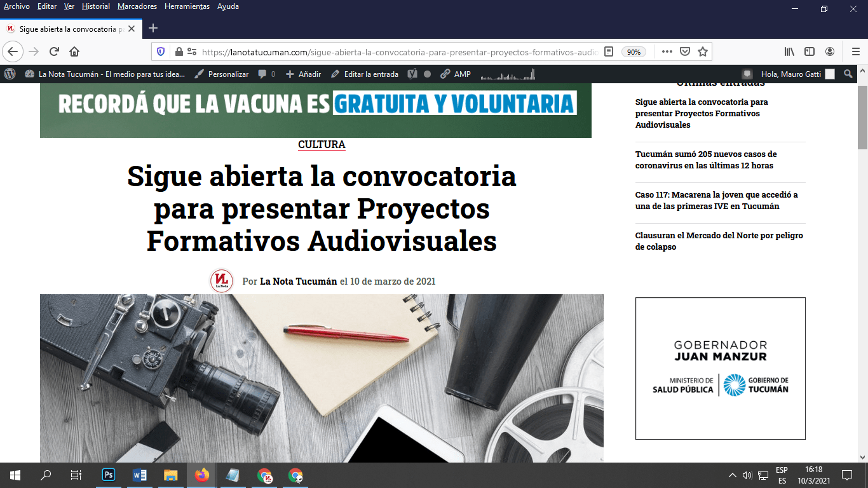Open the Herramientas menu
The width and height of the screenshot is (868, 488).
[187, 6]
